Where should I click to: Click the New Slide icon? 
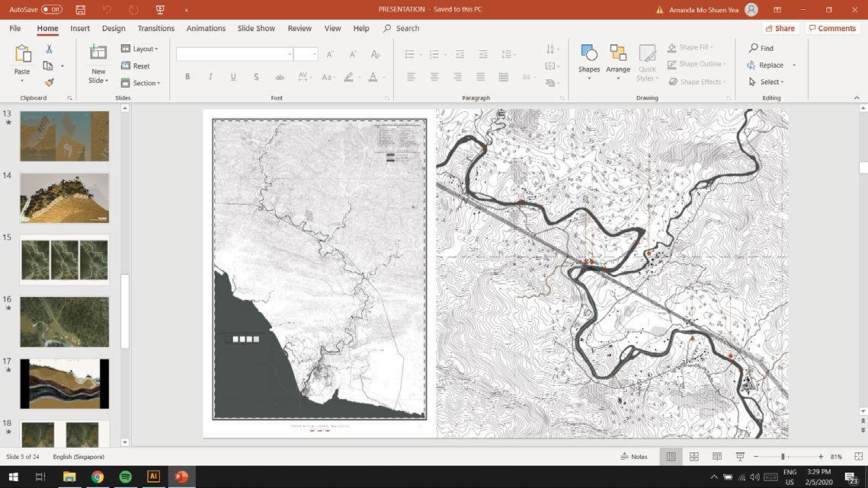click(x=98, y=53)
